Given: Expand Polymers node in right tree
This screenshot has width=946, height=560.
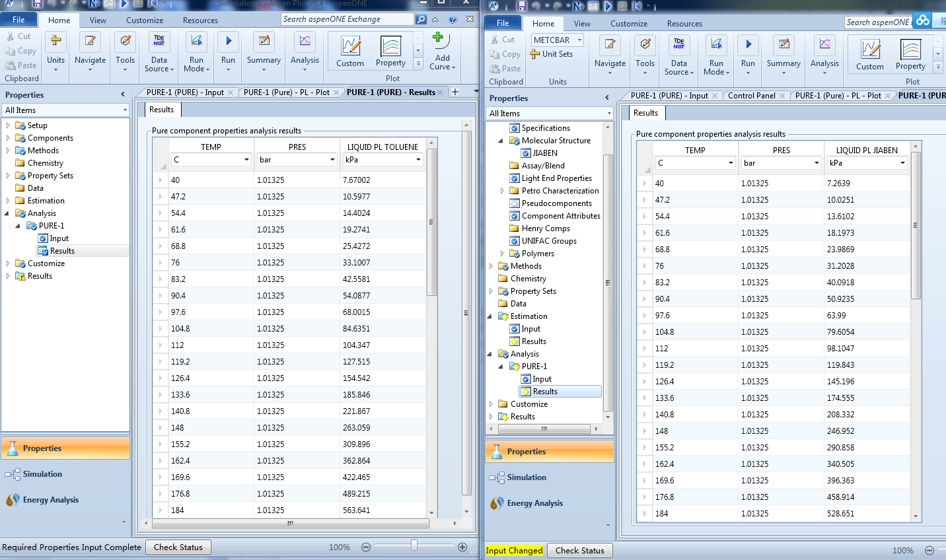Looking at the screenshot, I should 502,254.
